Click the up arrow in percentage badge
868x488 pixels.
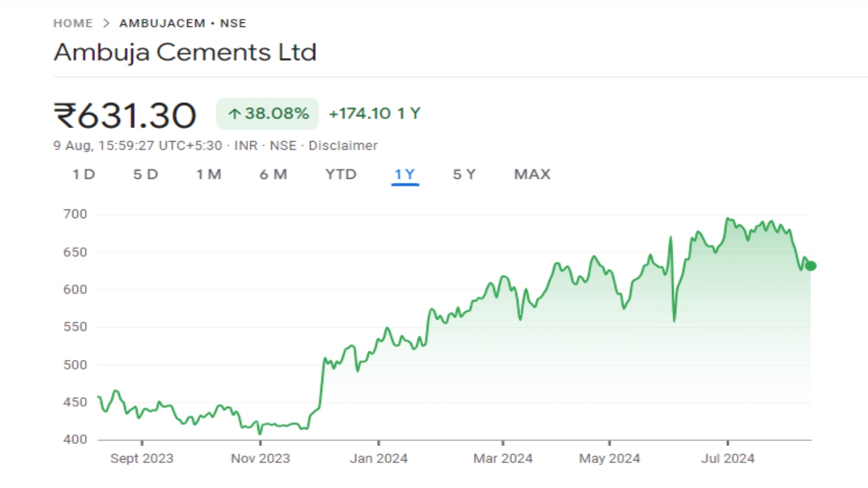(234, 114)
